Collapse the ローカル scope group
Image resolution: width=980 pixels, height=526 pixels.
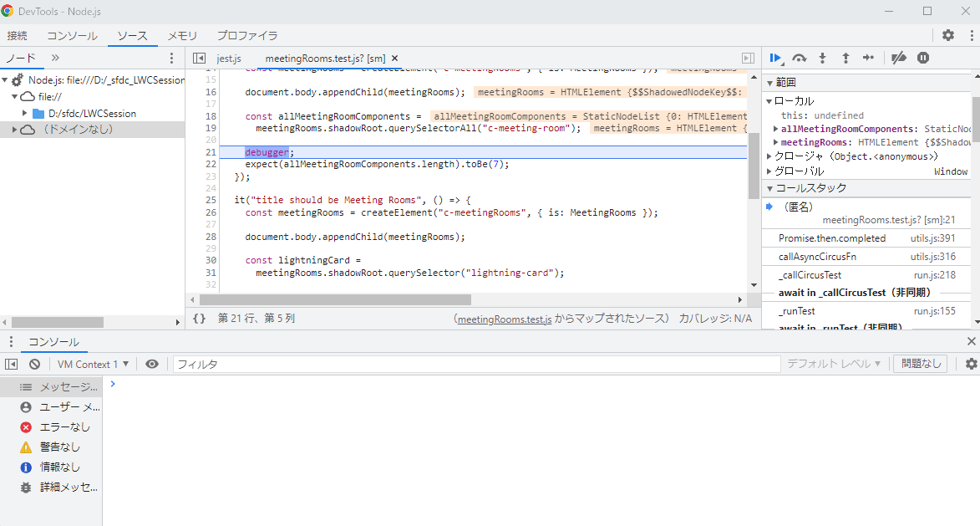click(x=769, y=100)
